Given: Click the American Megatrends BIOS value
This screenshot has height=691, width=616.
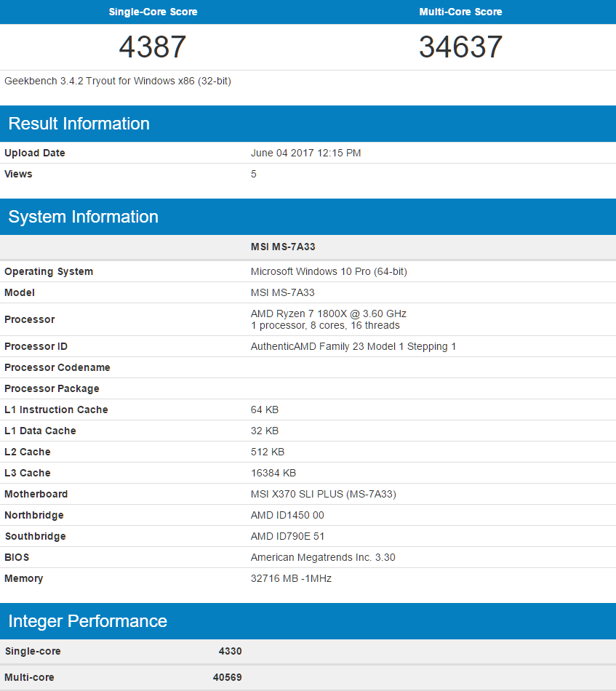Looking at the screenshot, I should pyautogui.click(x=323, y=557).
